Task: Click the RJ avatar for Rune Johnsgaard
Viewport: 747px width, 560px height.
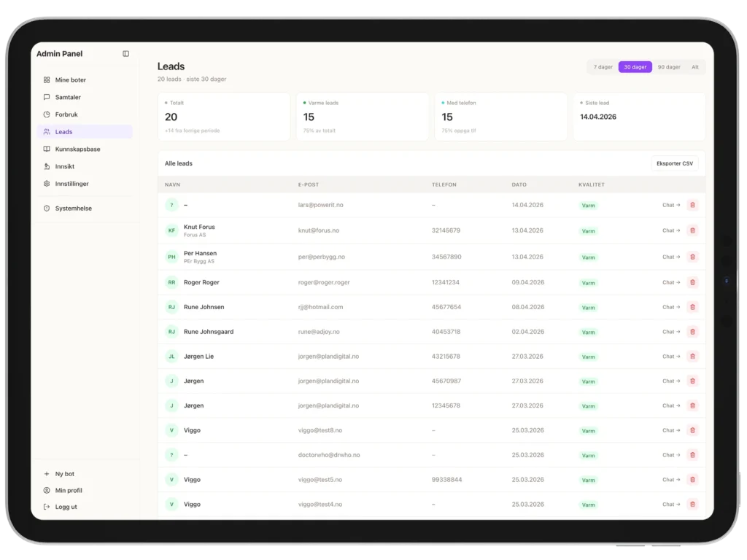Action: (171, 332)
